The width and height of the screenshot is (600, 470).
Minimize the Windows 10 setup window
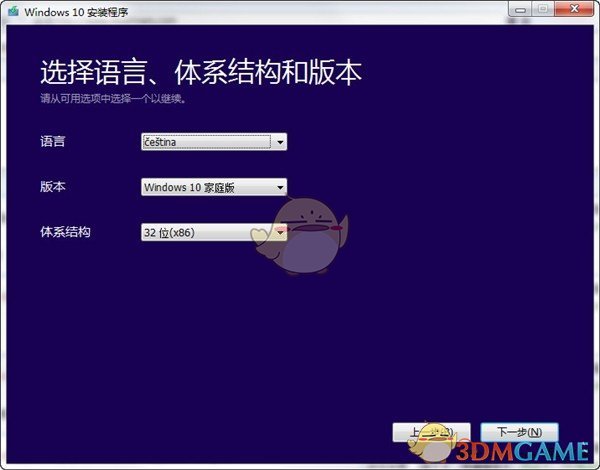pyautogui.click(x=520, y=9)
